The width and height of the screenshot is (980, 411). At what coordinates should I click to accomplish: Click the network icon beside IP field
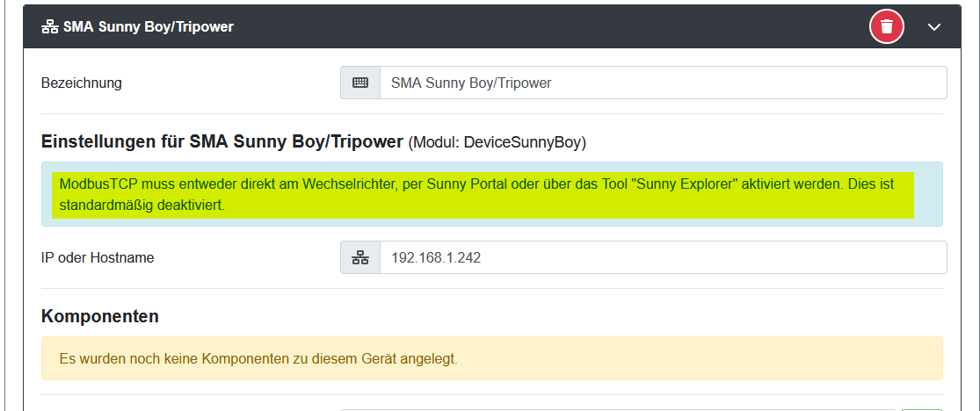pos(360,257)
